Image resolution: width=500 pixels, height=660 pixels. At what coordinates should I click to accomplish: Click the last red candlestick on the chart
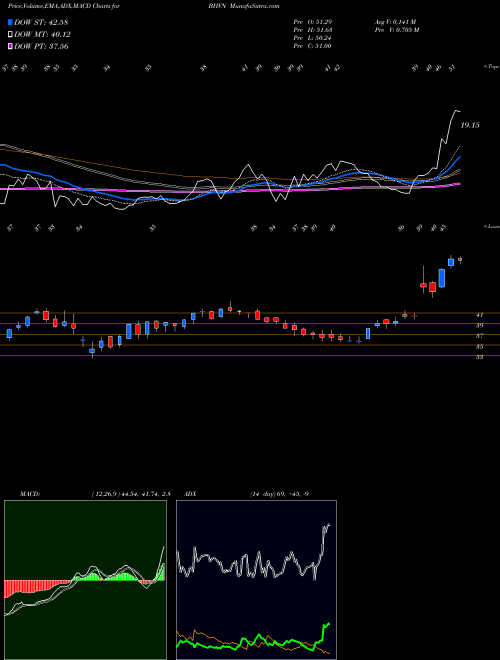pyautogui.click(x=460, y=260)
